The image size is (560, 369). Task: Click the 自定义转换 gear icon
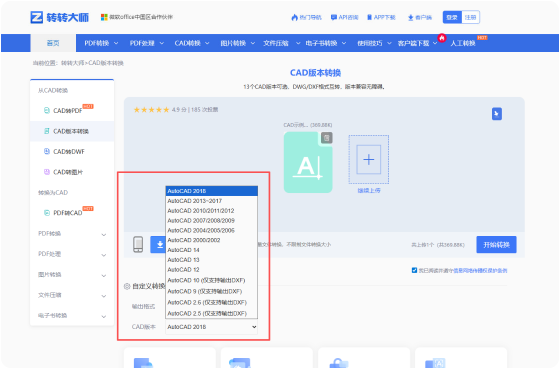127,286
